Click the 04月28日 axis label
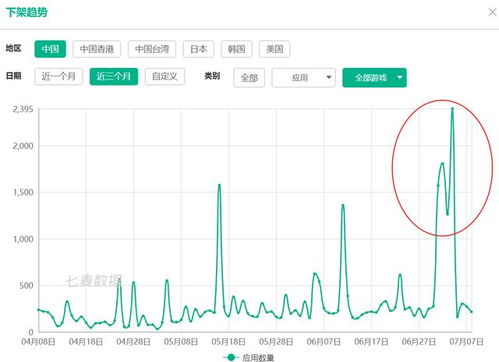Image resolution: width=499 pixels, height=362 pixels. pos(133,342)
